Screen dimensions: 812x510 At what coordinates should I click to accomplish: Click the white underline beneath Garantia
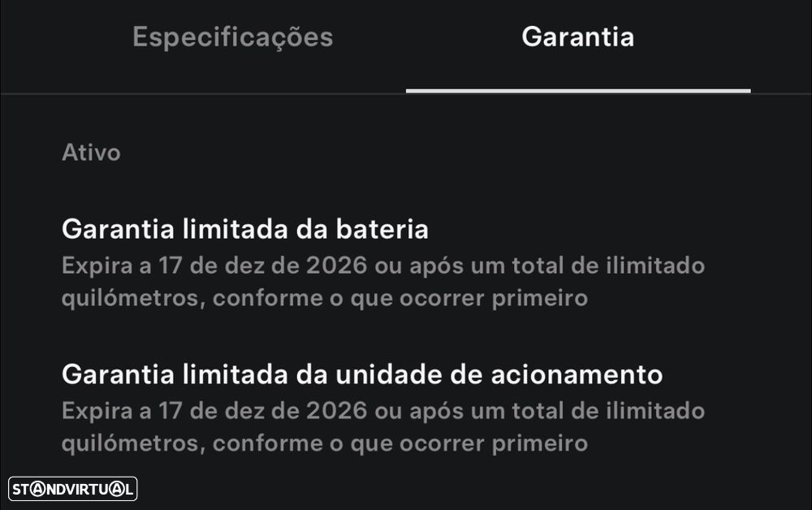tap(577, 91)
